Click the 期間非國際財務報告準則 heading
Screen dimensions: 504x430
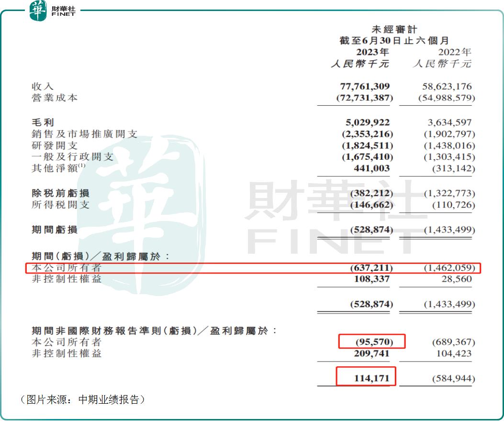click(154, 331)
